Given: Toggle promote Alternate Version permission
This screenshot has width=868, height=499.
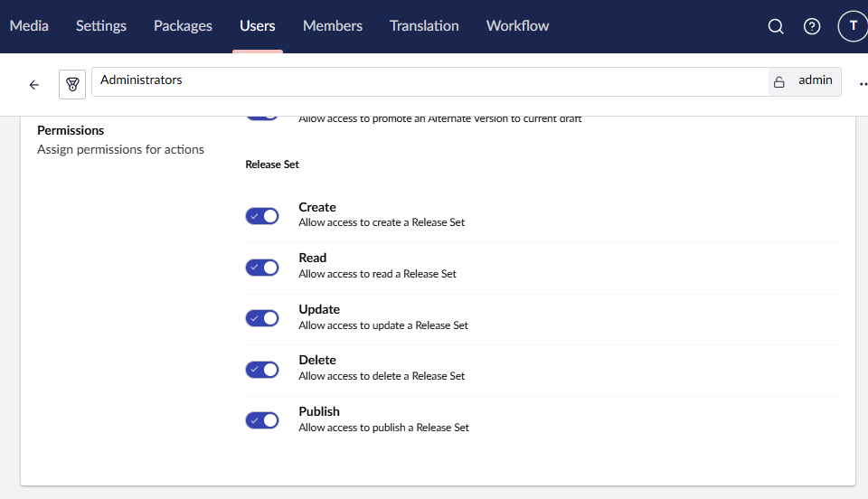Looking at the screenshot, I should tap(262, 116).
